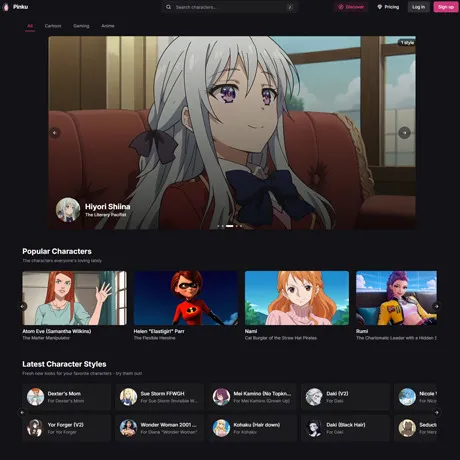Click the Sign up button
Screen dimensions: 460x460
click(446, 7)
